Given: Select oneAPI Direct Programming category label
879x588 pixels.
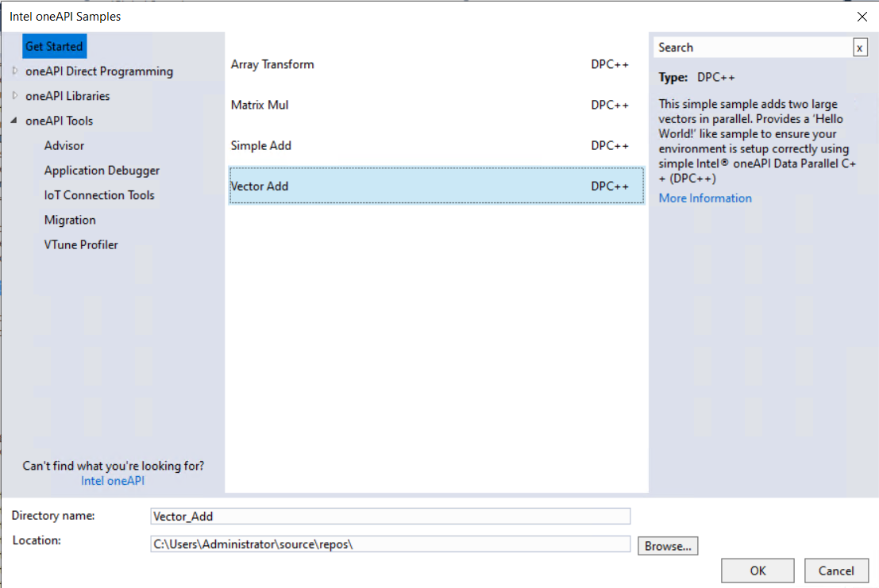Looking at the screenshot, I should [x=99, y=71].
